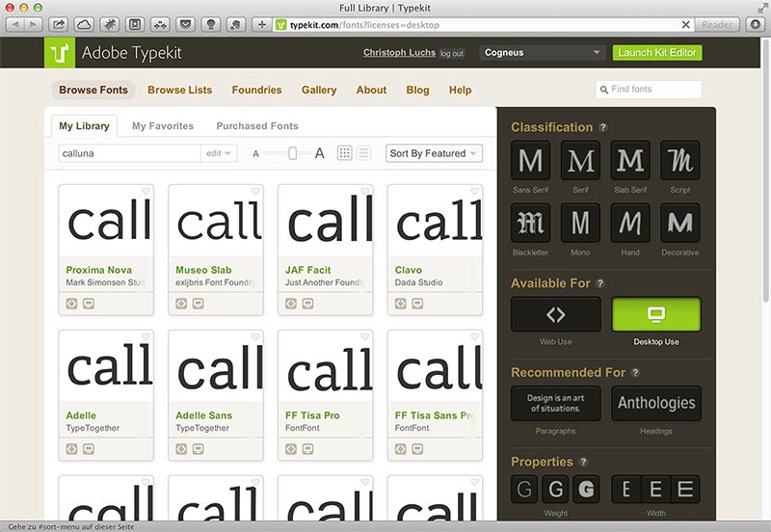Click desktop use icon on Proxima Nova card
The image size is (771, 532).
point(89,304)
